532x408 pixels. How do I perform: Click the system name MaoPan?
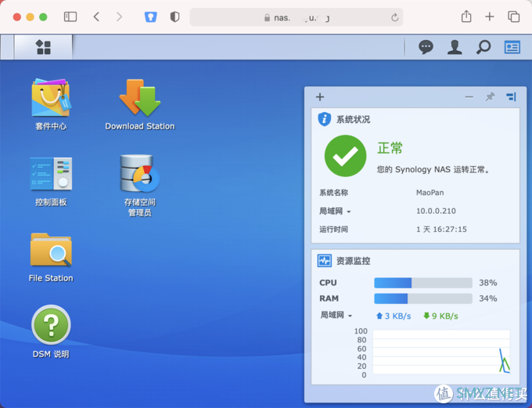pyautogui.click(x=430, y=193)
